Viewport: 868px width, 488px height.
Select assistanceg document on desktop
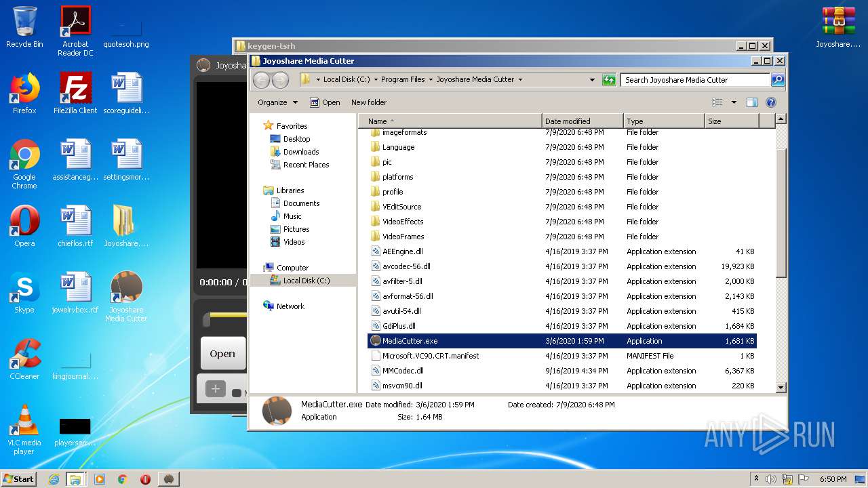75,160
